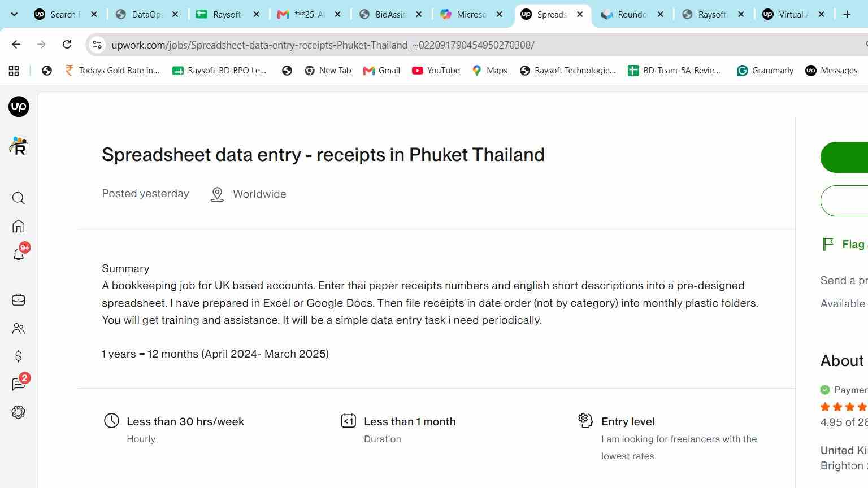868x488 pixels.
Task: Switch to the BidAssist browser tab
Action: tap(391, 15)
